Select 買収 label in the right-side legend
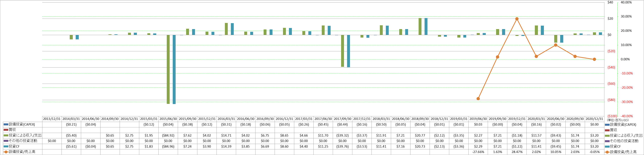This screenshot has height=155, width=644. point(613,130)
